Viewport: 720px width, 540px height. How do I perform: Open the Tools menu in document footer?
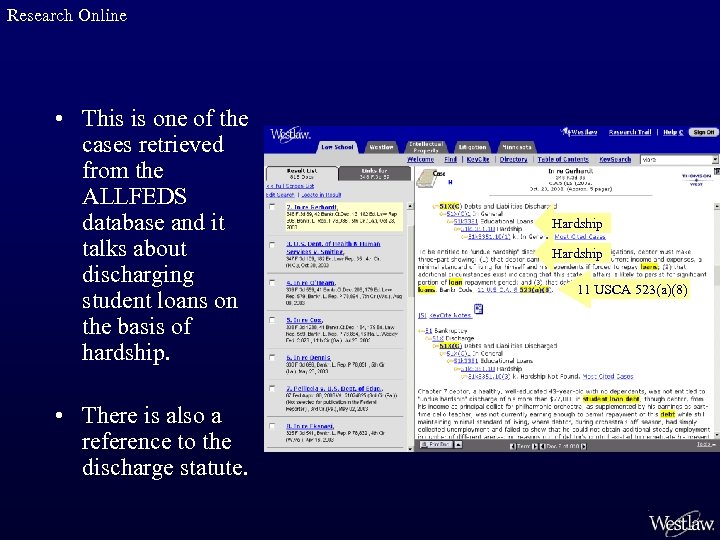coord(706,444)
